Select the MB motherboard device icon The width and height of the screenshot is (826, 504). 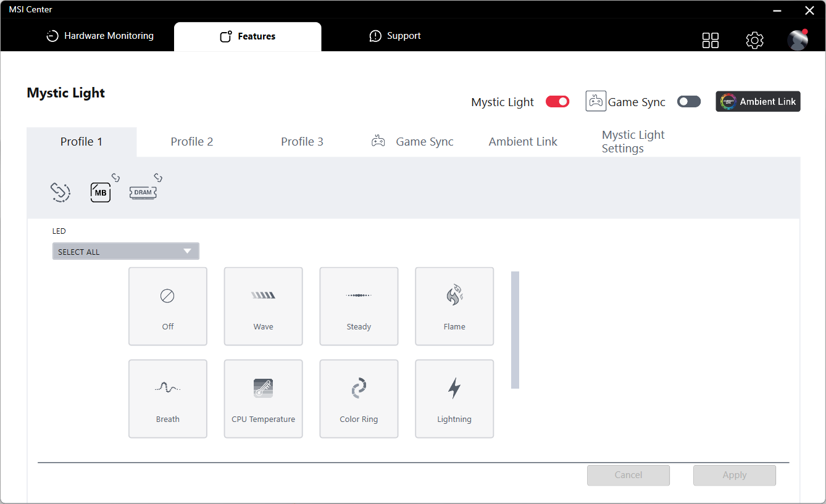click(101, 192)
